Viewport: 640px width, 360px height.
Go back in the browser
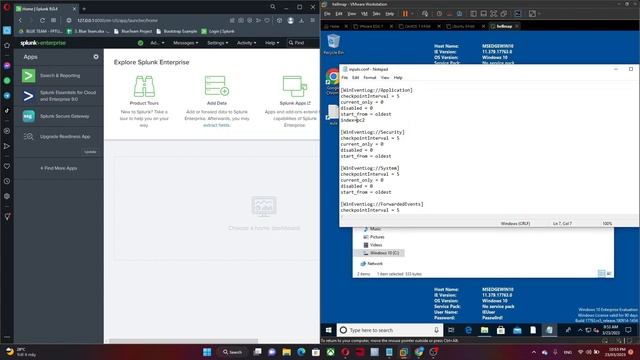click(x=20, y=20)
